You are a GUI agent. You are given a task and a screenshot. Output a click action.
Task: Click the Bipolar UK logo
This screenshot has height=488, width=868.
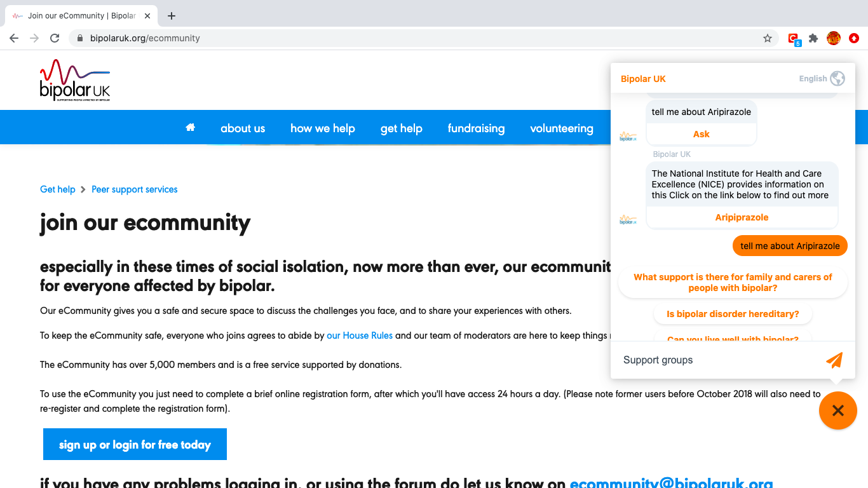click(x=75, y=80)
